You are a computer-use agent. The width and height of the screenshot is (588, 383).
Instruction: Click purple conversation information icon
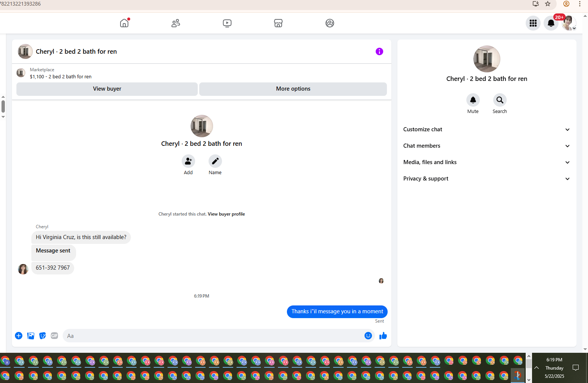(x=379, y=51)
